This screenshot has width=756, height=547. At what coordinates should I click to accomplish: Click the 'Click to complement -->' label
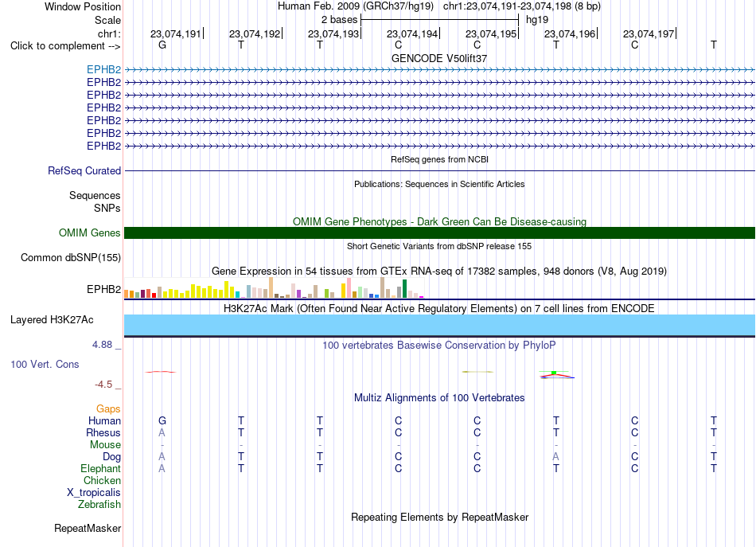point(65,46)
